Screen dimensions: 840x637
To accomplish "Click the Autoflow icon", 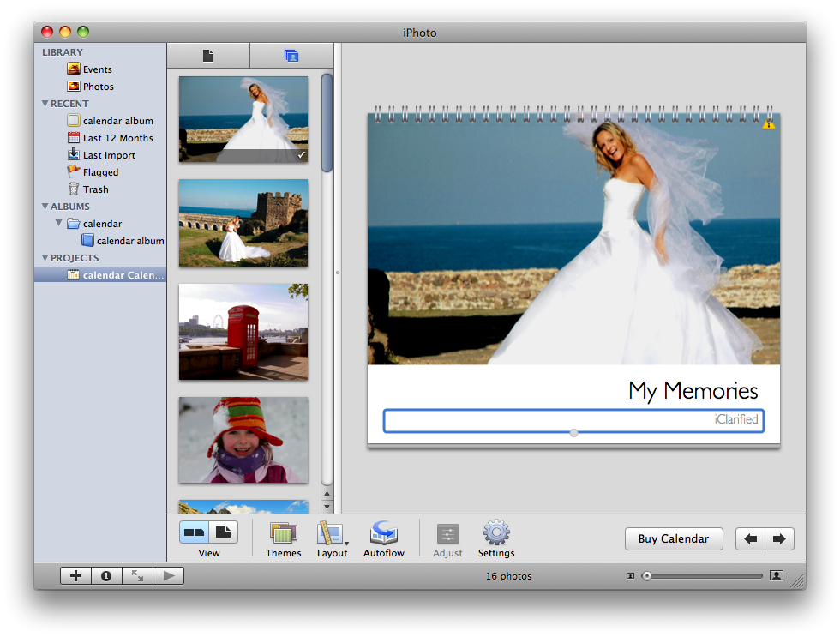I will pyautogui.click(x=383, y=534).
